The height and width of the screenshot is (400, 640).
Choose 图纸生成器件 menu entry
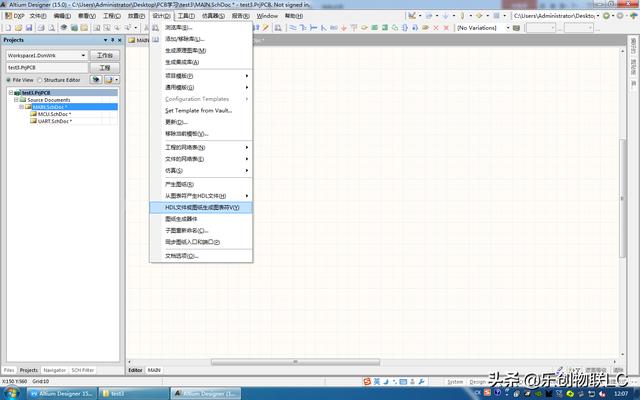point(201,219)
